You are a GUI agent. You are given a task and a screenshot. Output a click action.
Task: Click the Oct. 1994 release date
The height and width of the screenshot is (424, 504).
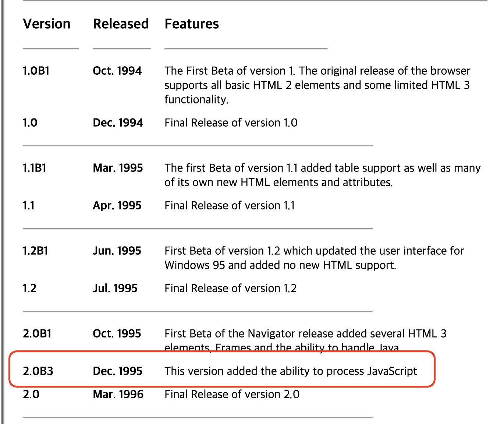point(117,71)
